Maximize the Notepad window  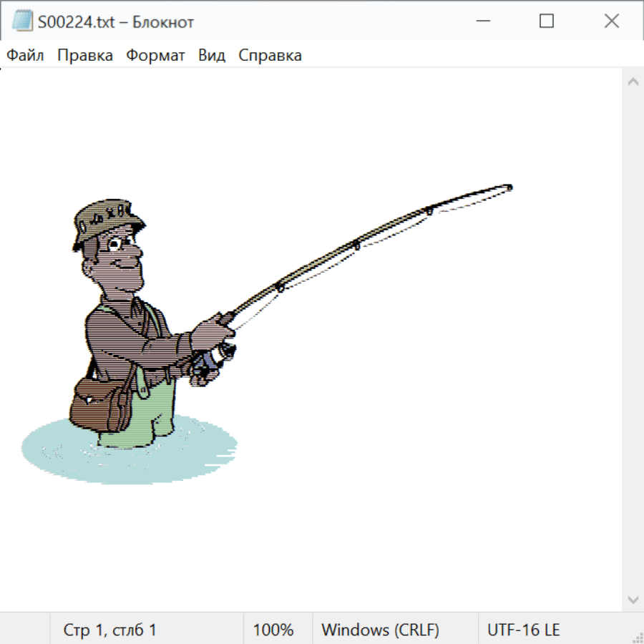[547, 21]
